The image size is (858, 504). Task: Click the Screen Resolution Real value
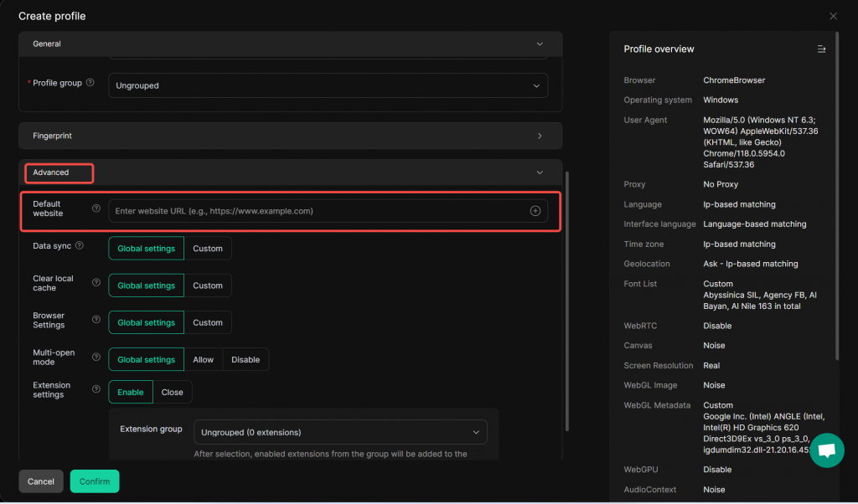(711, 365)
